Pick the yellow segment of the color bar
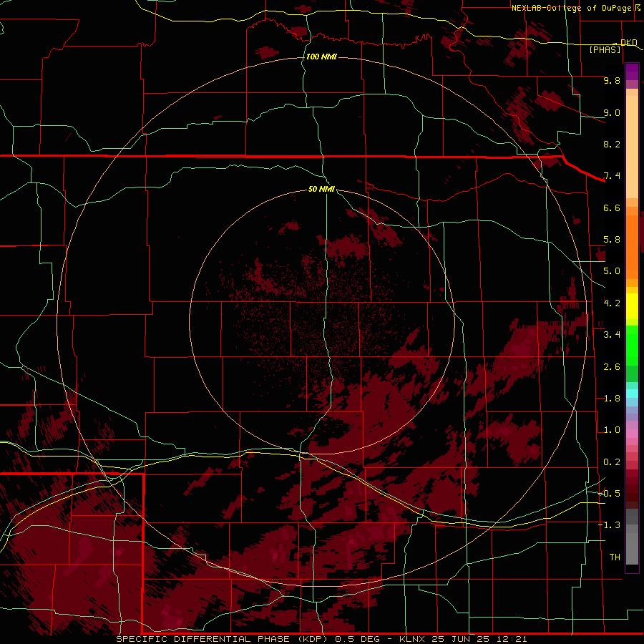Screen dimensions: 644x644 tap(632, 306)
